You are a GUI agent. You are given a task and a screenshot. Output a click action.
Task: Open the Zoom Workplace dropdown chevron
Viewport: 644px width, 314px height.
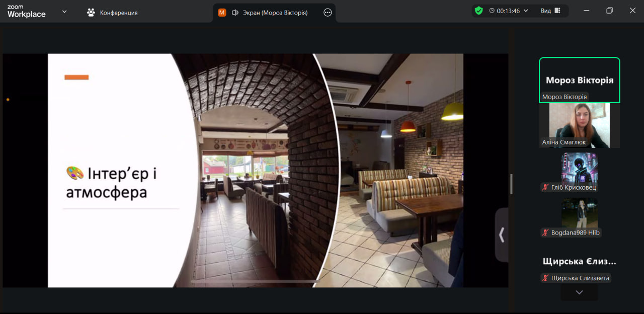(x=64, y=12)
